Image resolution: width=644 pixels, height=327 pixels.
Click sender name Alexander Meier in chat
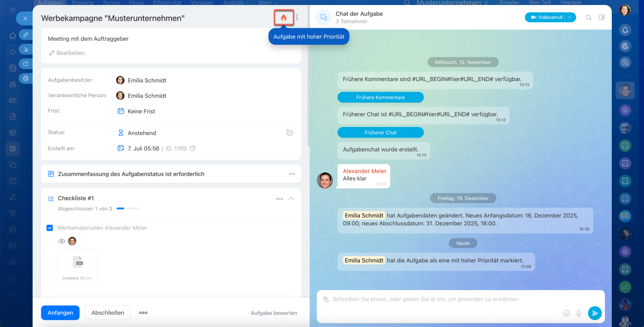(365, 171)
